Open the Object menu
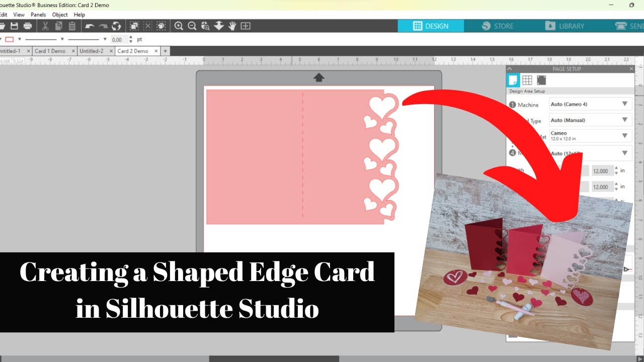The width and height of the screenshot is (644, 362). pos(61,15)
